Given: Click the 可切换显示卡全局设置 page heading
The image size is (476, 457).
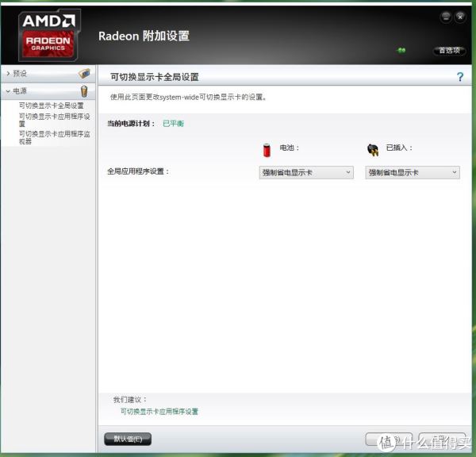Looking at the screenshot, I should click(x=154, y=77).
